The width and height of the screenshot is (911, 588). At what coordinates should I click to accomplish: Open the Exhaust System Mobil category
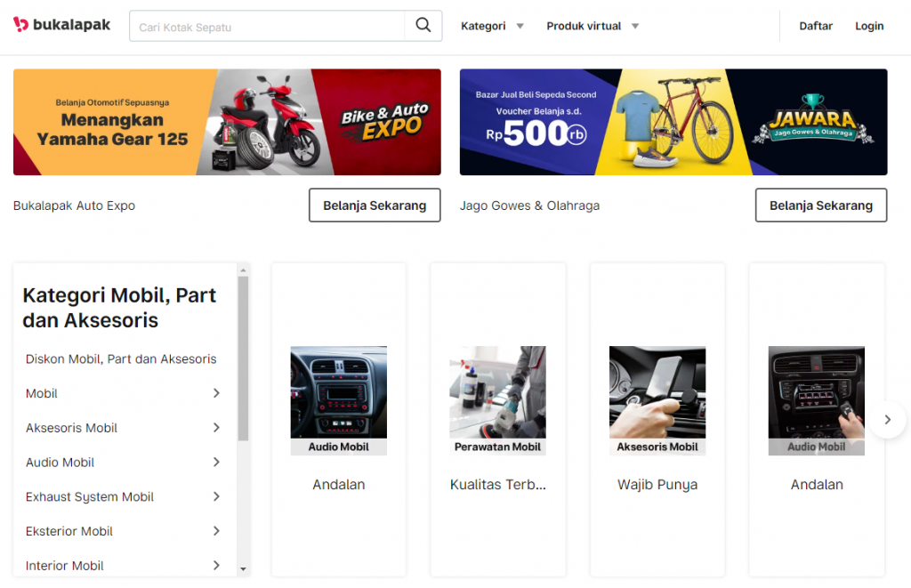pos(90,496)
